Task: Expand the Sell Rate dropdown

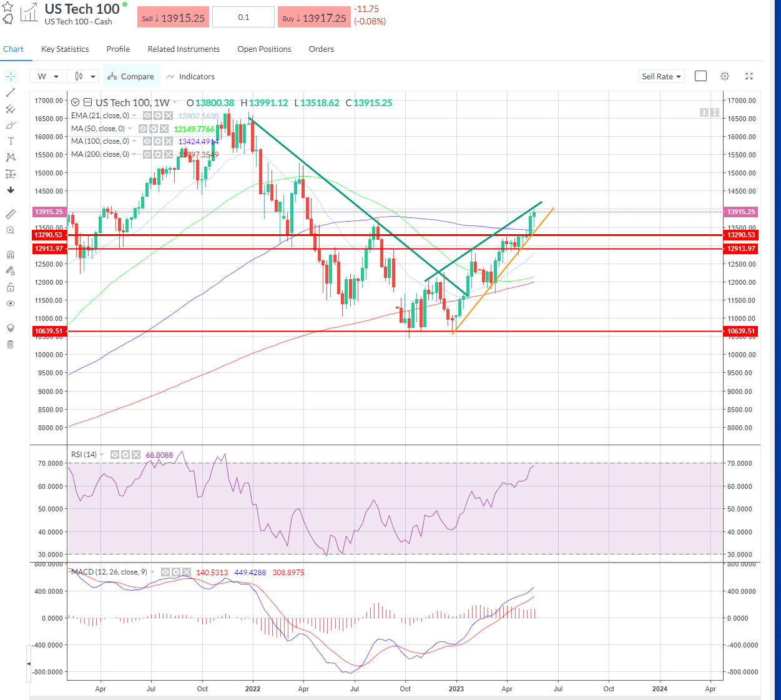Action: click(661, 76)
